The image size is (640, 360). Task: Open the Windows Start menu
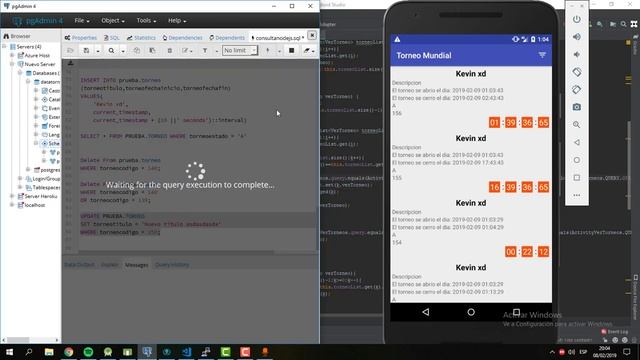point(9,352)
